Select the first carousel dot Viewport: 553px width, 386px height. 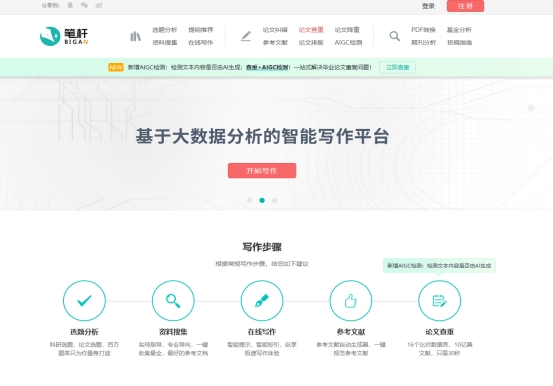point(250,200)
